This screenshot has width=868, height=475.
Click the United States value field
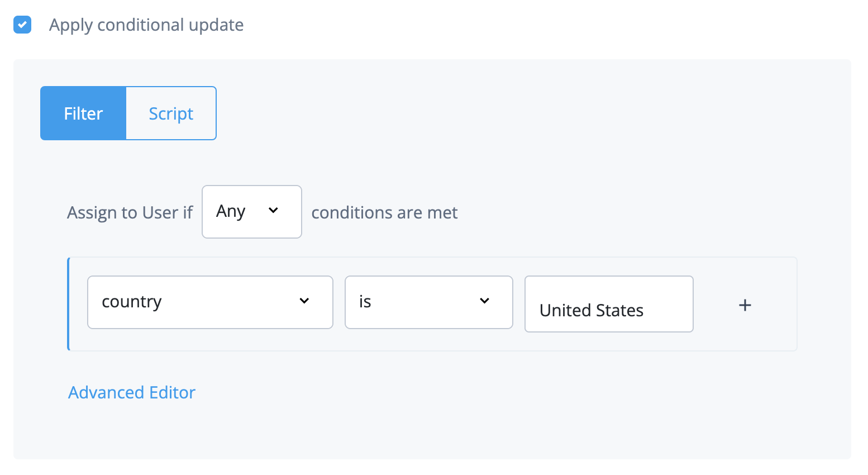click(608, 304)
